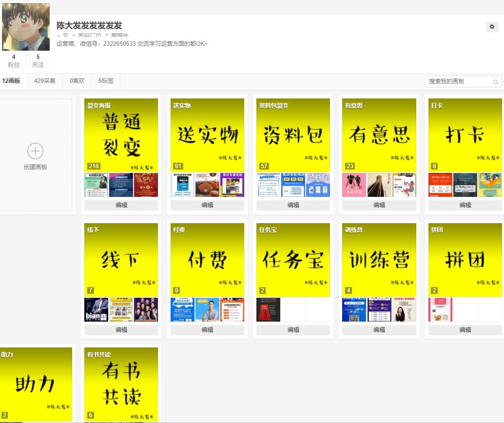Open the 0喜欢 tab
Viewport: 504px width, 423px height.
click(77, 81)
